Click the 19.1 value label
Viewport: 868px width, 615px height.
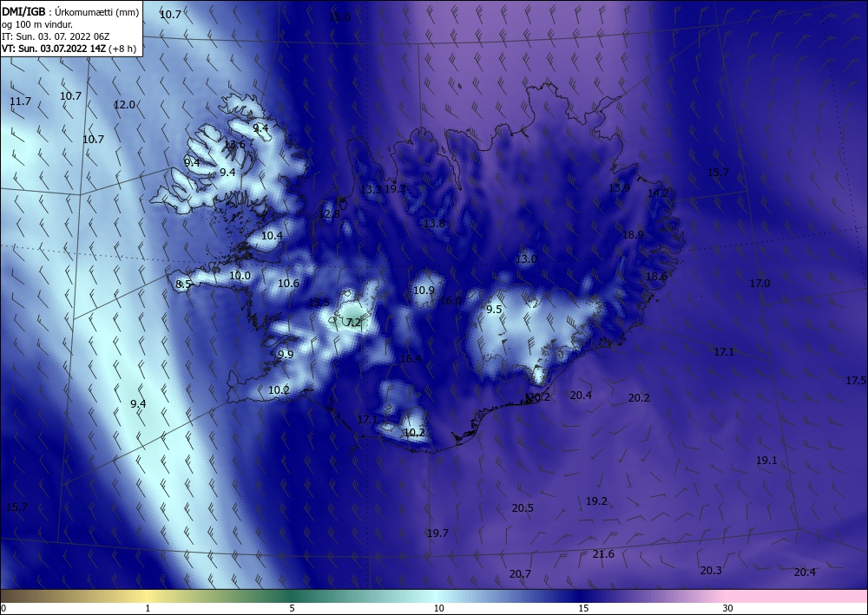(x=766, y=460)
